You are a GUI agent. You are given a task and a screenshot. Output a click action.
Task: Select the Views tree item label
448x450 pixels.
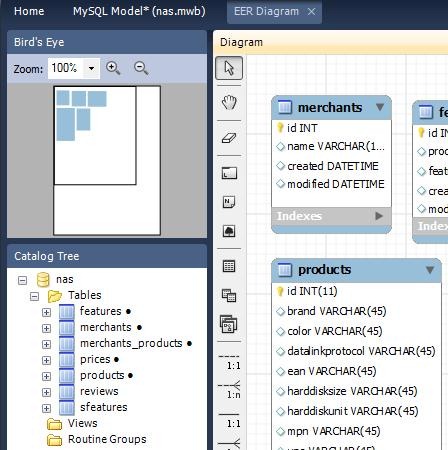83,423
